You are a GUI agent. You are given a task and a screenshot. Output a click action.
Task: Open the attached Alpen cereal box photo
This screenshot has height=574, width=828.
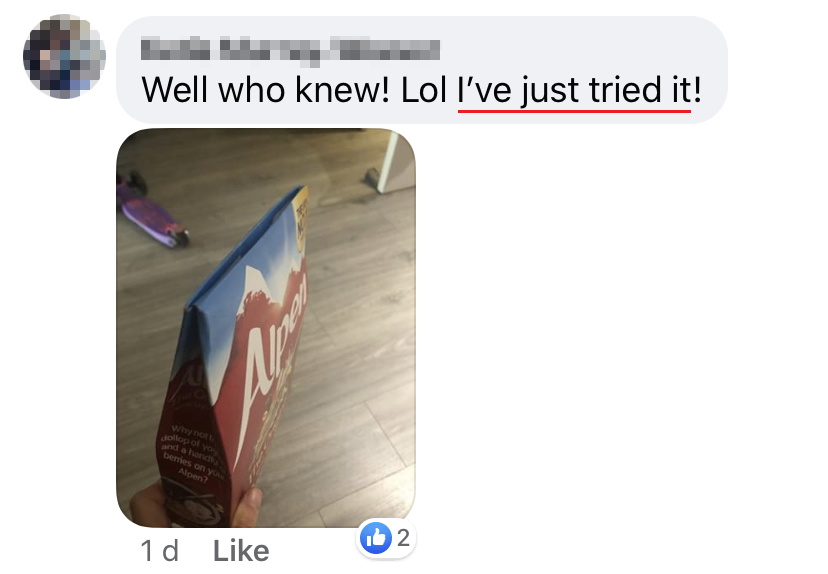coord(266,327)
